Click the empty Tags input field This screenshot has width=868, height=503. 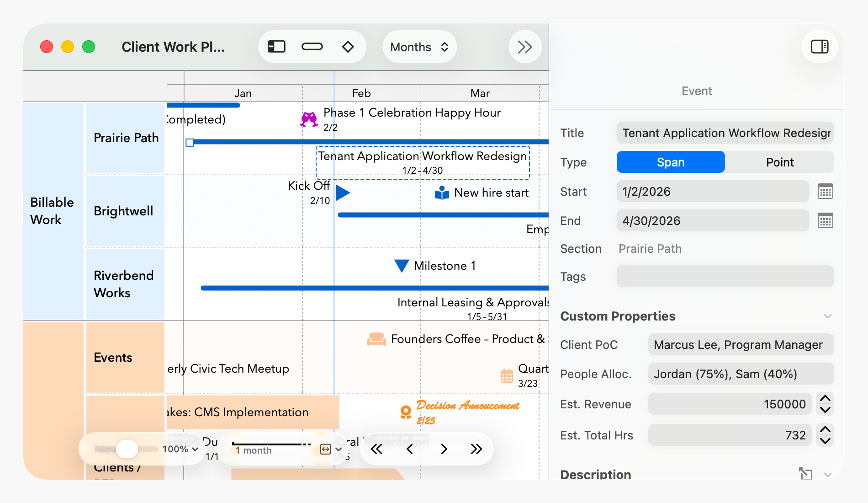coord(725,276)
